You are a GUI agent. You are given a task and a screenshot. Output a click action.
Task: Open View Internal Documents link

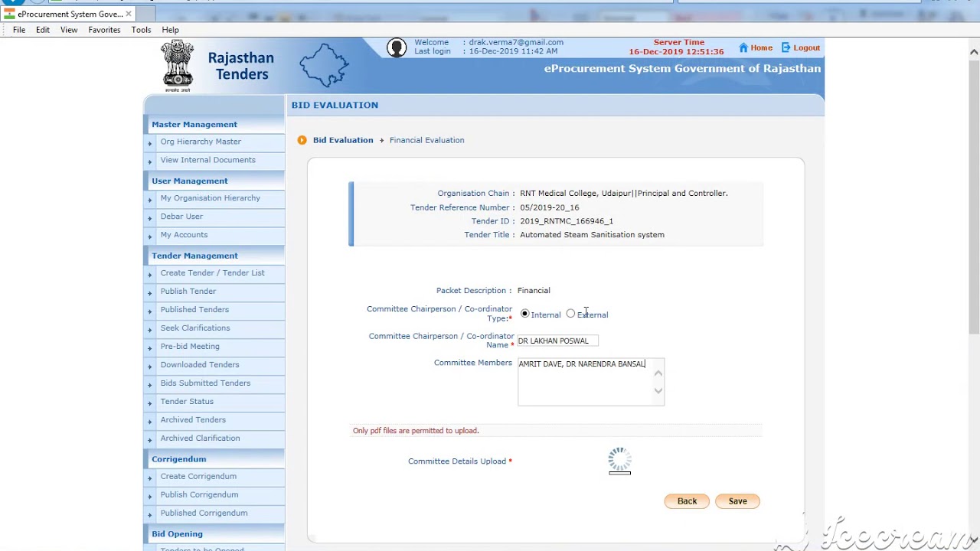[x=207, y=160]
